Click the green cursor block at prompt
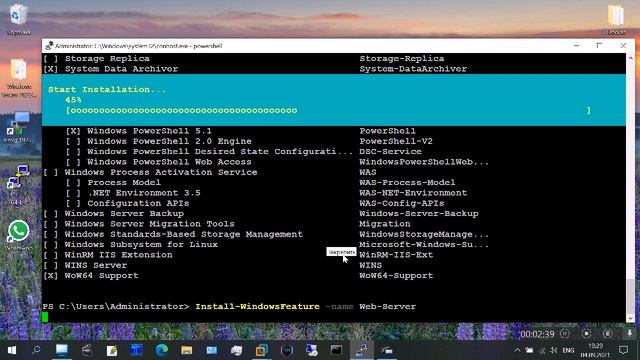This screenshot has width=640, height=360. click(x=45, y=317)
